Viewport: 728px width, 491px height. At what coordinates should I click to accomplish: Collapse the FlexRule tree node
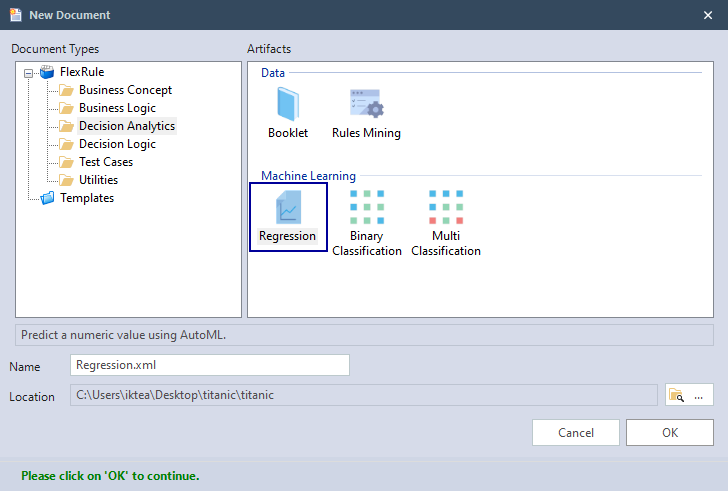(28, 73)
